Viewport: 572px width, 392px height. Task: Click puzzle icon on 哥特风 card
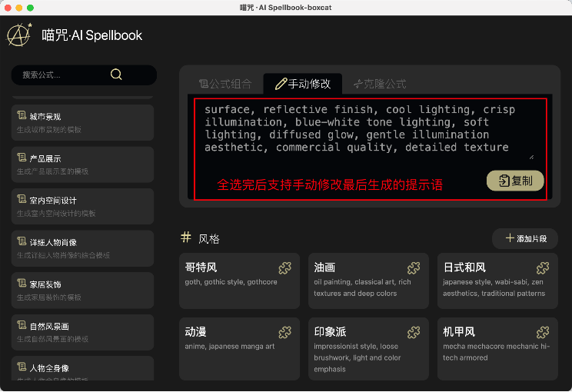[285, 268]
